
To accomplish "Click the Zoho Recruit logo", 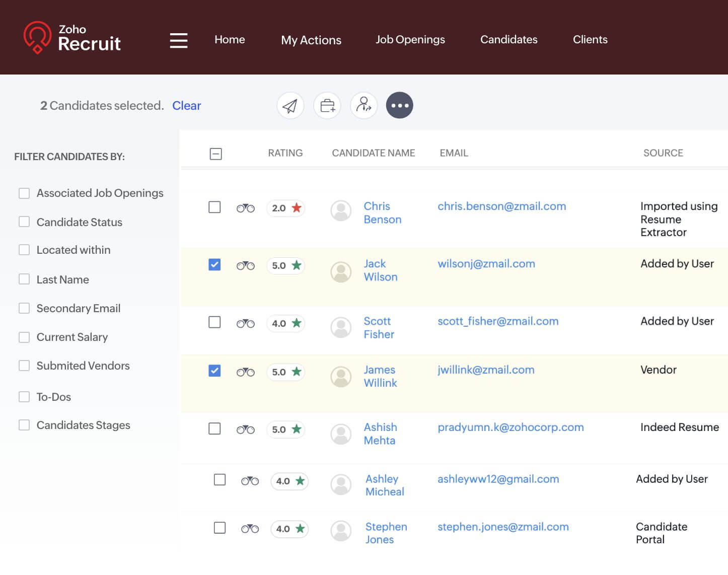I will pyautogui.click(x=72, y=38).
